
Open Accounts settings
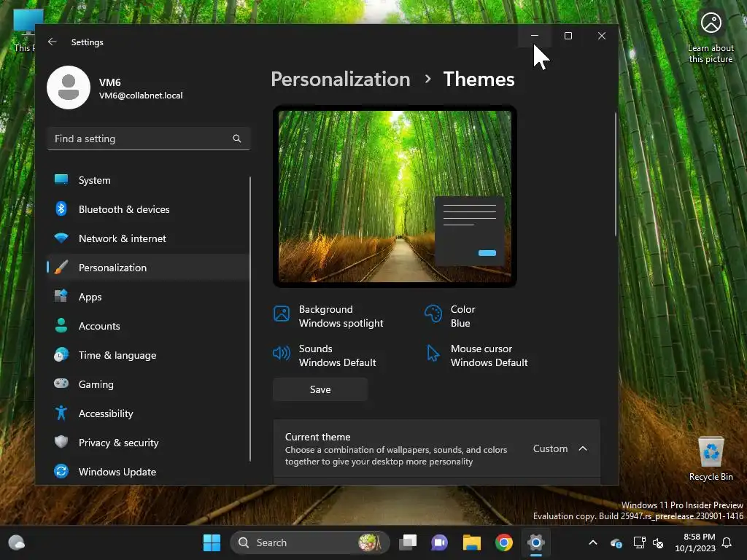[148, 326]
